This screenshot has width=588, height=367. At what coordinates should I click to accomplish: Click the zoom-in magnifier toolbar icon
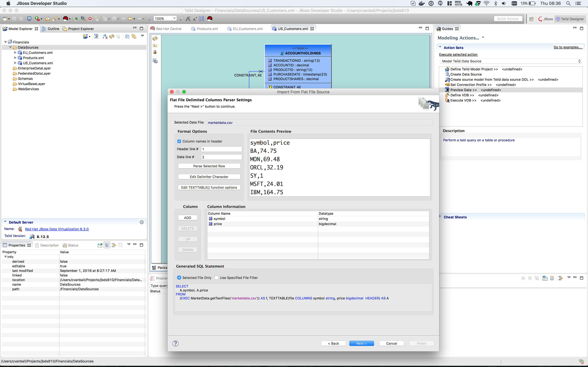(x=150, y=19)
